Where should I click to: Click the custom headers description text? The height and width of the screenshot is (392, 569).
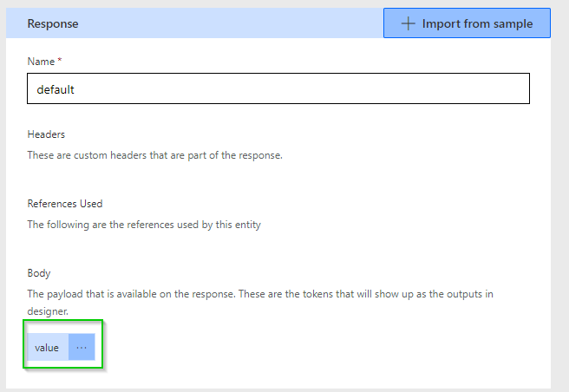pos(154,155)
